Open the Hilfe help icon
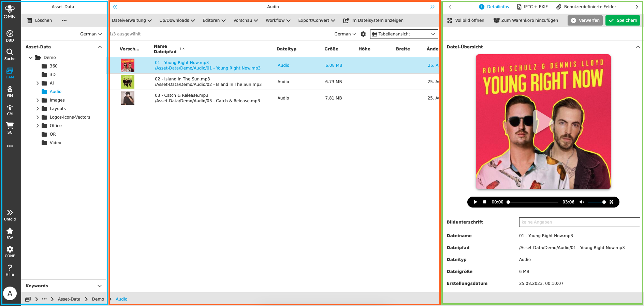 click(10, 270)
